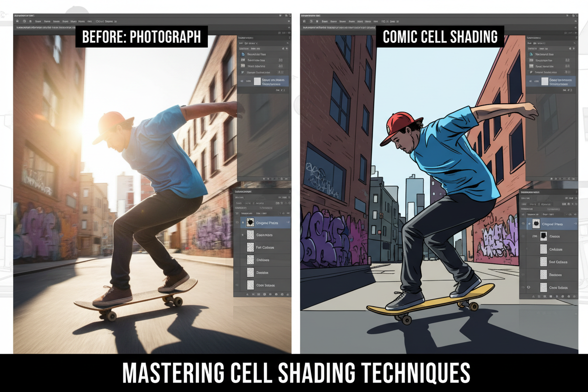The height and width of the screenshot is (392, 588).
Task: Click black blob thumbnail of top layer, Before window
Action: click(250, 222)
